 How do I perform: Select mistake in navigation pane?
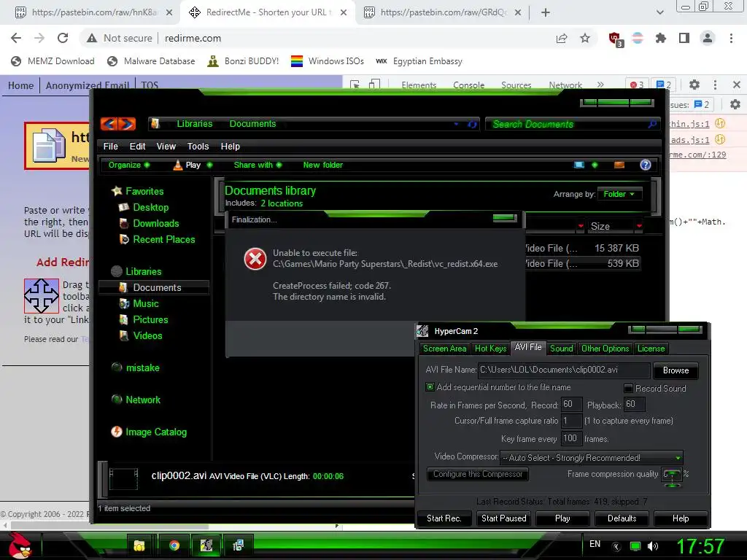[142, 367]
